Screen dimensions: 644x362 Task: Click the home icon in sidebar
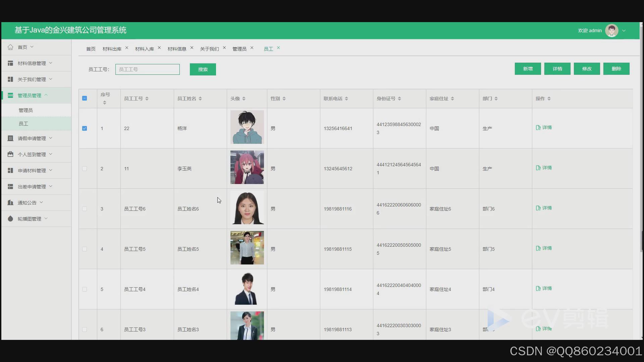[10, 47]
